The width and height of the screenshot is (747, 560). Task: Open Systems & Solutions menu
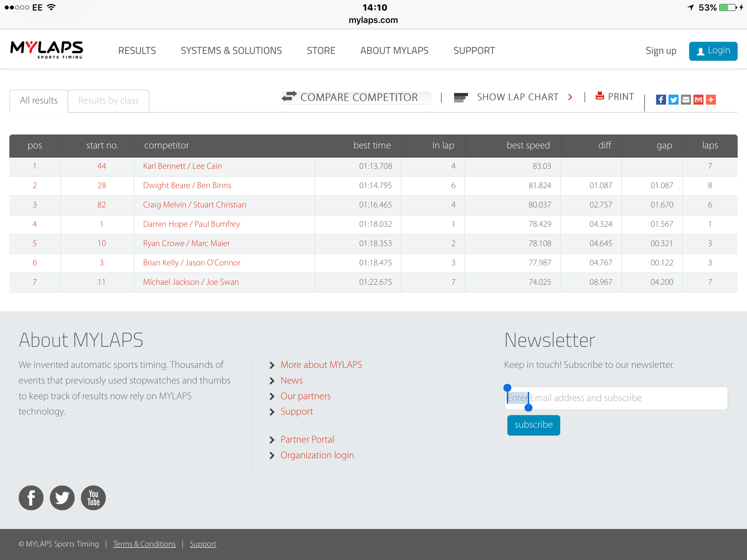(231, 51)
